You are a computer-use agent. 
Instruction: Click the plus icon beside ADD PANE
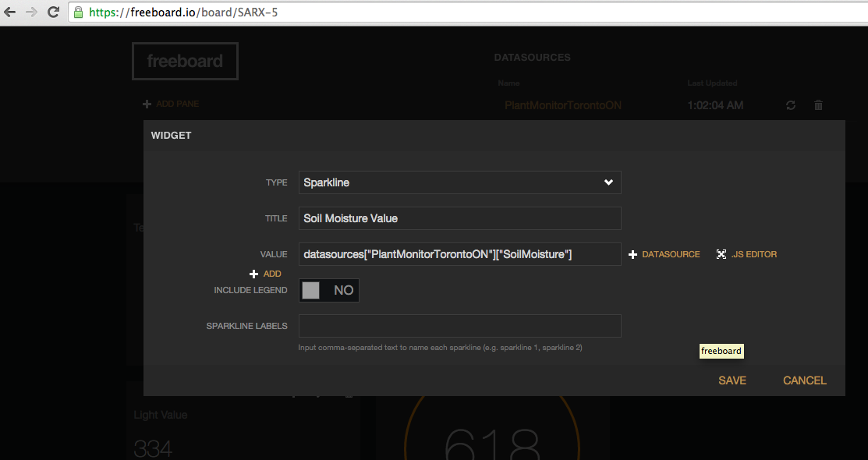coord(147,104)
